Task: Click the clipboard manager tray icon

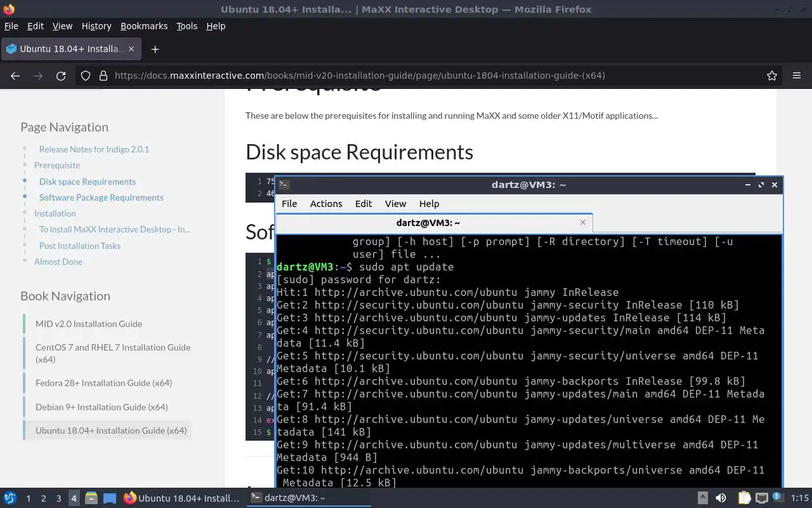Action: 744,498
